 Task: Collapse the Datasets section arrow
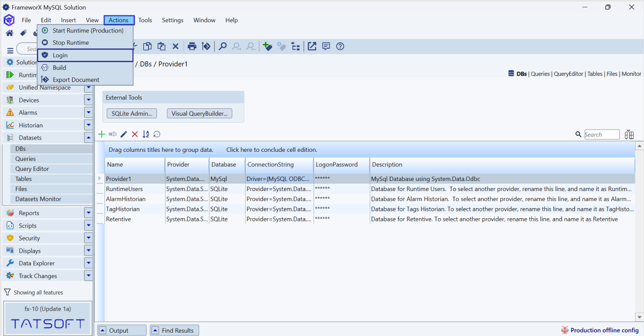click(89, 137)
